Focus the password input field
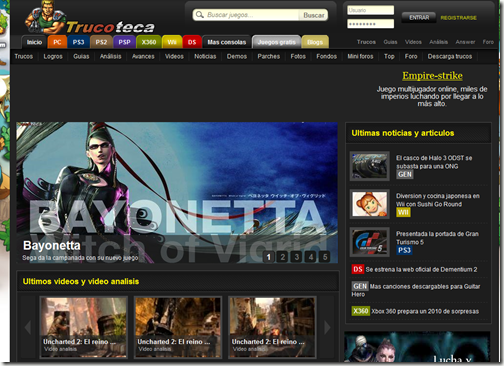 [370, 24]
